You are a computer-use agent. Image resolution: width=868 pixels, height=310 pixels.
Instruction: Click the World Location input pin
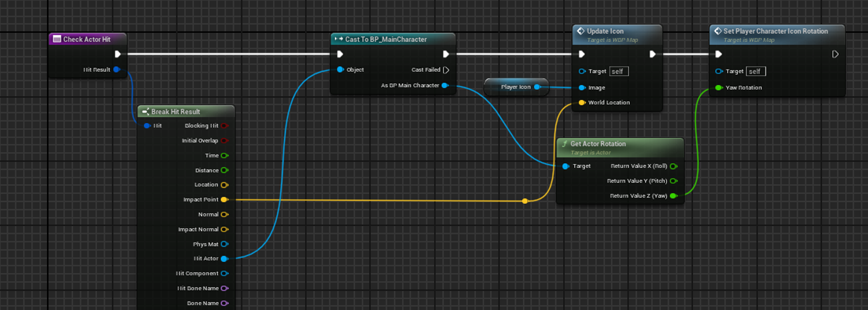582,103
